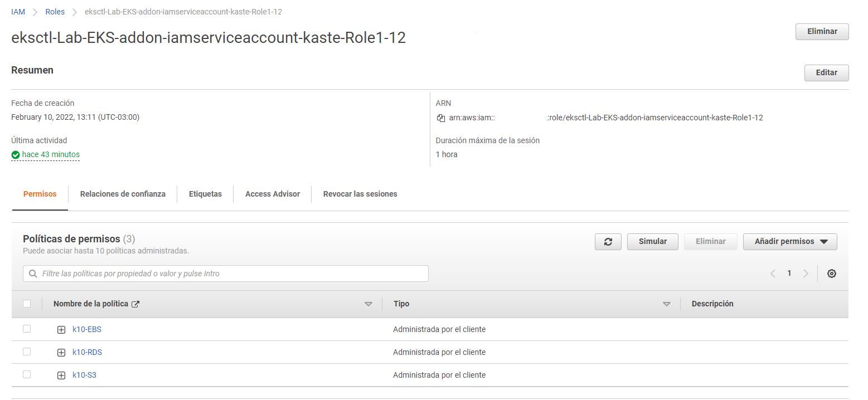Open the Etiquetas tab
This screenshot has height=400, width=868.
tap(205, 194)
